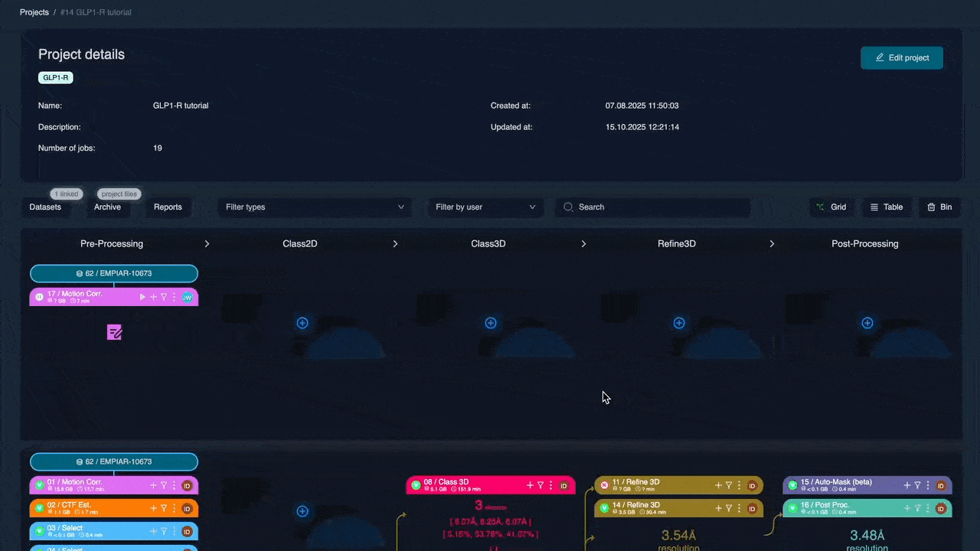This screenshot has width=980, height=551.
Task: Open the Bin view
Action: point(939,207)
